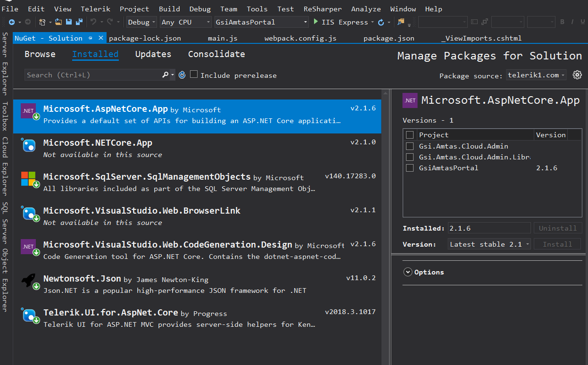The width and height of the screenshot is (588, 365).
Task: Click the browser refresh icon in toolbar
Action: click(x=381, y=22)
